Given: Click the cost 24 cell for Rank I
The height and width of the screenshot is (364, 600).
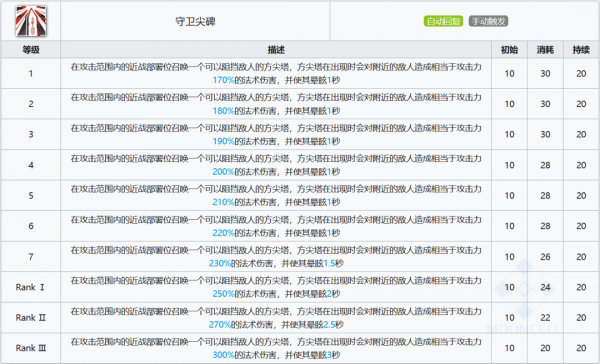Looking at the screenshot, I should coord(545,287).
